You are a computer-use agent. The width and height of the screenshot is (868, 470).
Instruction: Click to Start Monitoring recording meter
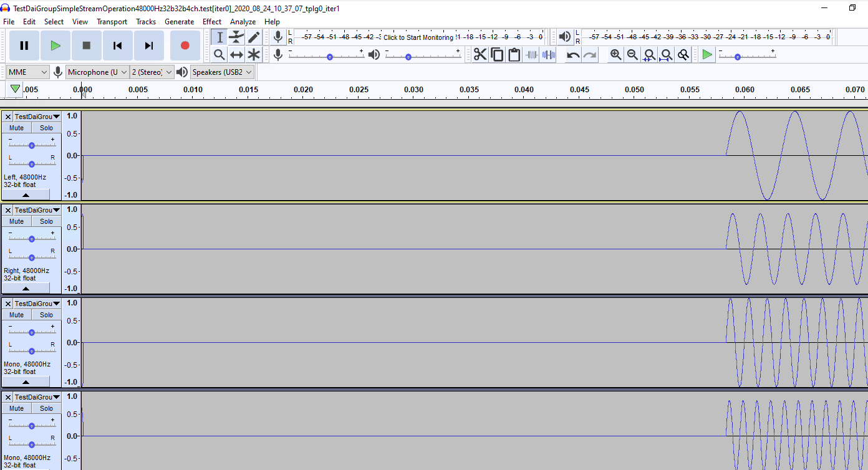(418, 37)
